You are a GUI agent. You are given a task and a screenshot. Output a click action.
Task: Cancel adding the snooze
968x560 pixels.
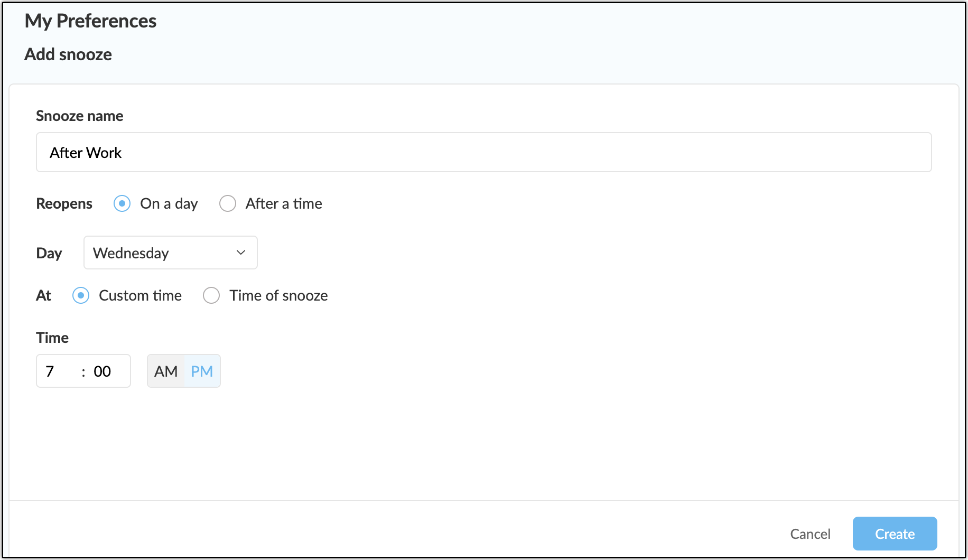point(810,534)
